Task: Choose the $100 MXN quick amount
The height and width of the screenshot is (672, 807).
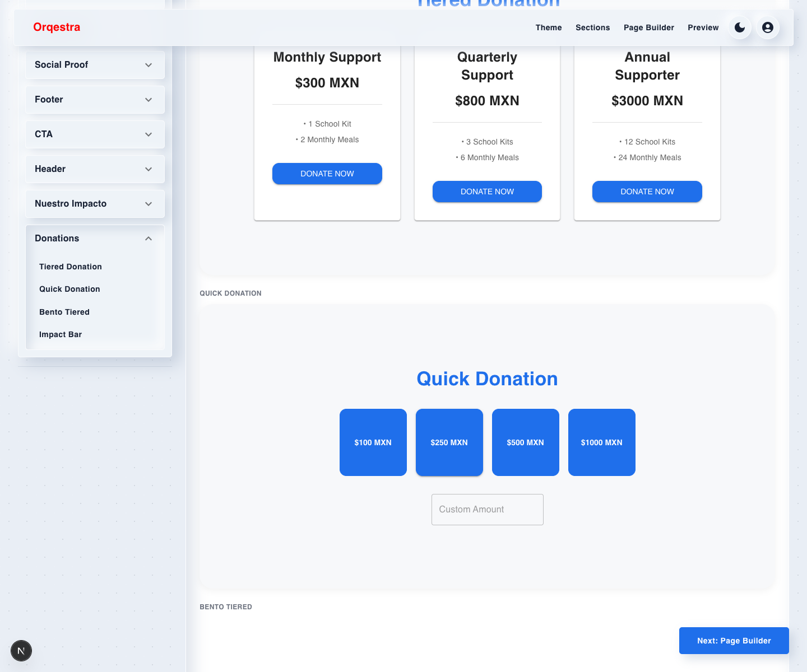Action: pos(373,442)
